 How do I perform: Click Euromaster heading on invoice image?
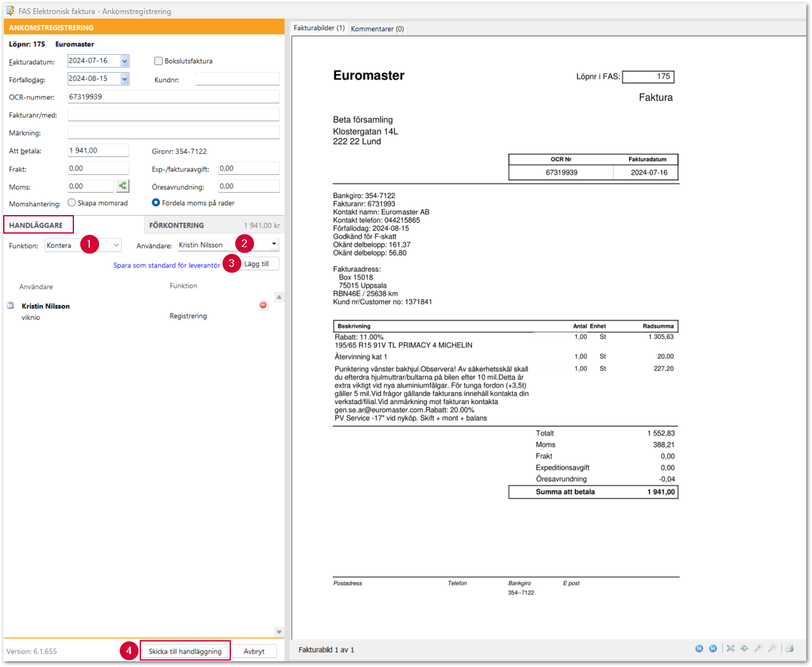369,75
